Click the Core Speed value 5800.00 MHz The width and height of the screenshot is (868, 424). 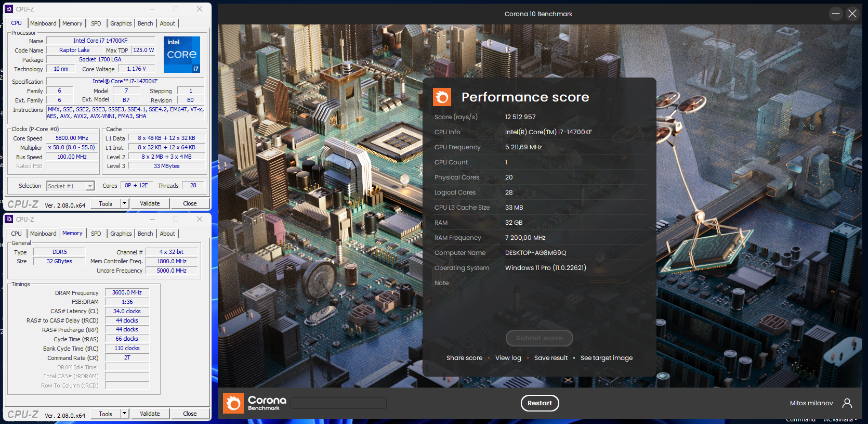[x=72, y=138]
